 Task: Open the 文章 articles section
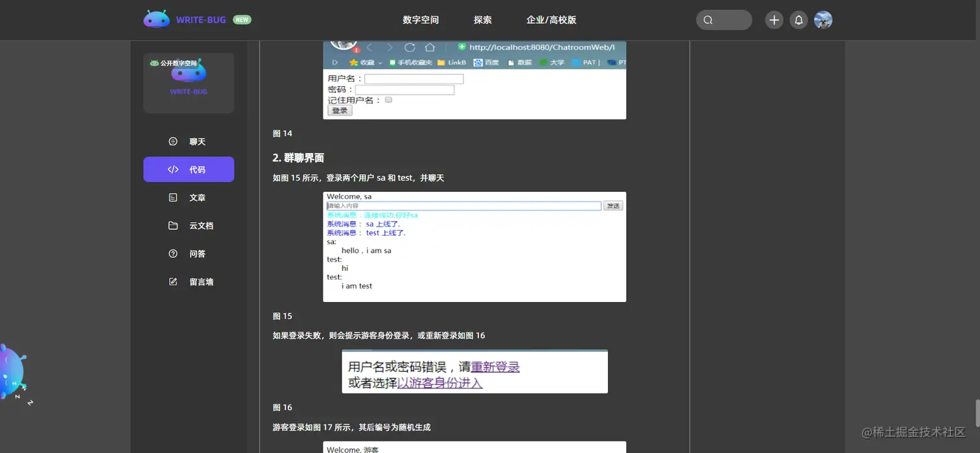[x=189, y=197]
